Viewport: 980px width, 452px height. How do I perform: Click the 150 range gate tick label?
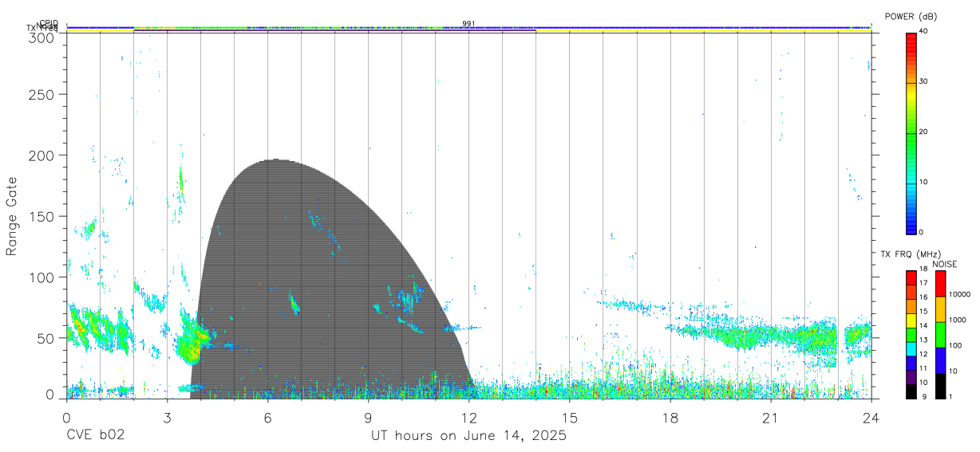click(x=42, y=216)
